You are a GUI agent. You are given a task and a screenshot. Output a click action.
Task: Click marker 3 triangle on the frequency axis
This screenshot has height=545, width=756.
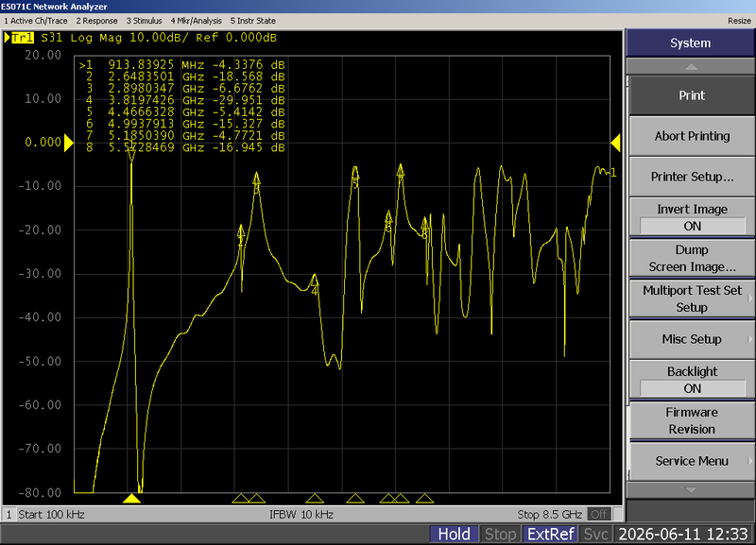coord(256,499)
